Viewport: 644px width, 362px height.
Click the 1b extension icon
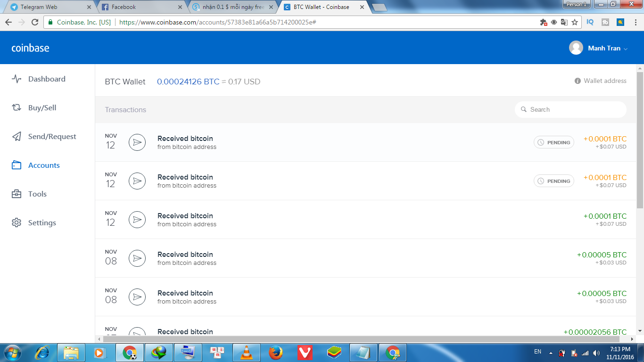coord(606,22)
